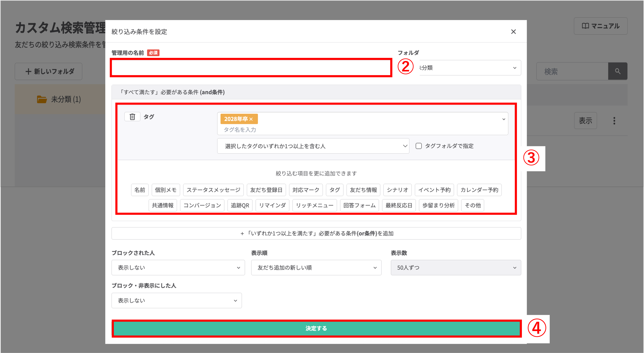Close the 絞り込み条件を設定 dialog
Image resolution: width=644 pixels, height=353 pixels.
(513, 32)
